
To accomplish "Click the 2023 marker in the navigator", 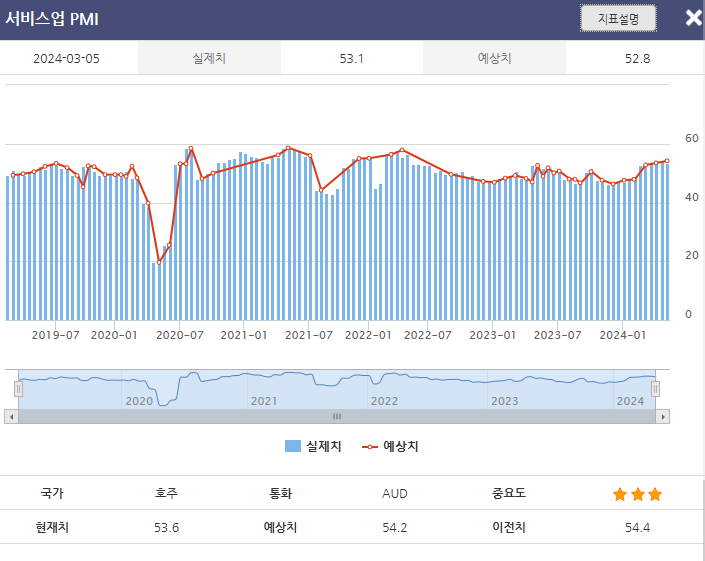I will tap(504, 401).
